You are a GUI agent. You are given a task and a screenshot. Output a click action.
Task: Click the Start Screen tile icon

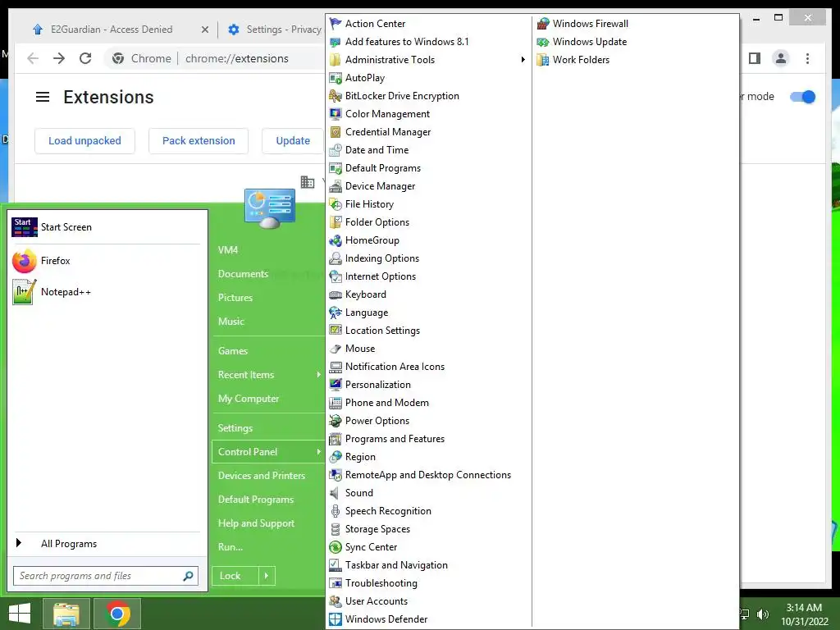click(24, 227)
